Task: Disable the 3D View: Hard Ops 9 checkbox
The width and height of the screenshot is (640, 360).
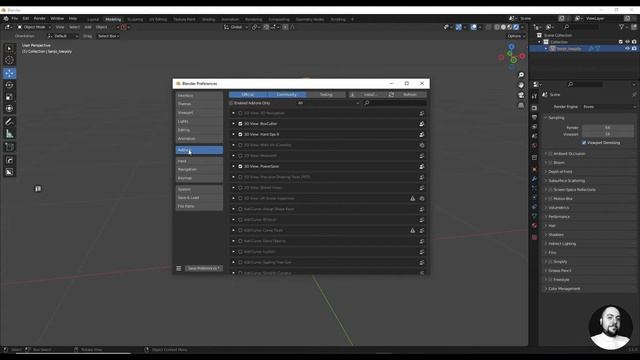Action: tap(240, 134)
